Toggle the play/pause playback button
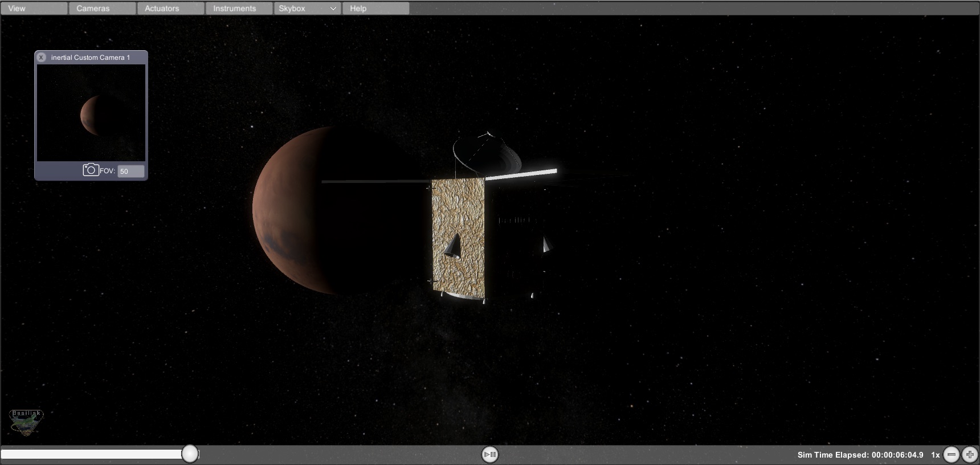Viewport: 980px width, 465px height. click(489, 454)
